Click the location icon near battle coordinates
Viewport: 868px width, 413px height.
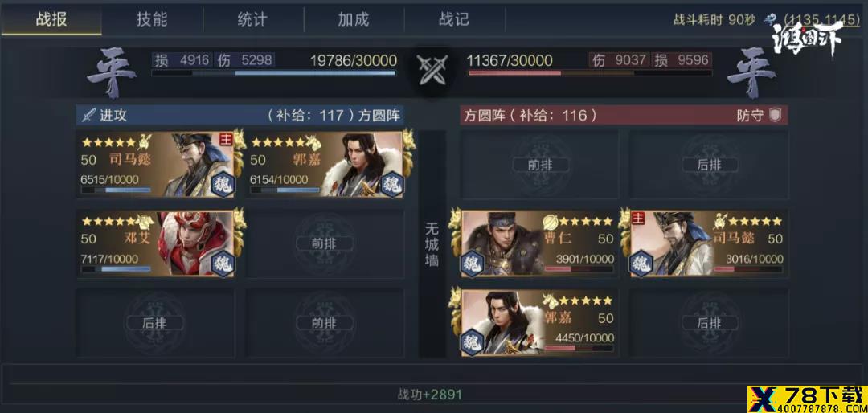[769, 20]
